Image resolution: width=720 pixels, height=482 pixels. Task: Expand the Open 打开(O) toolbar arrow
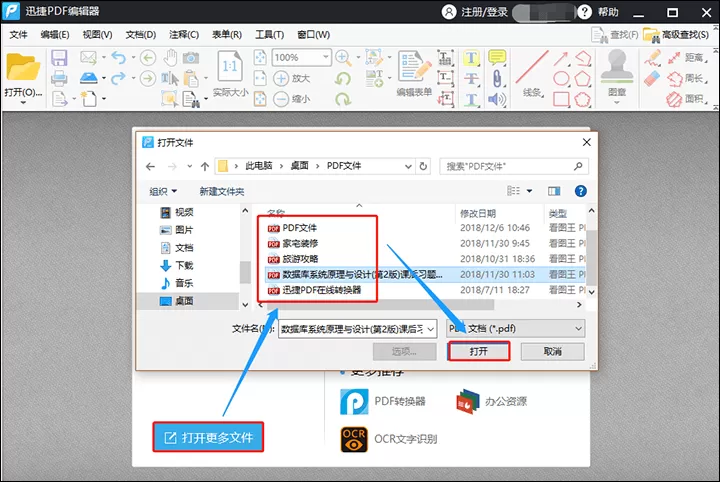23,102
